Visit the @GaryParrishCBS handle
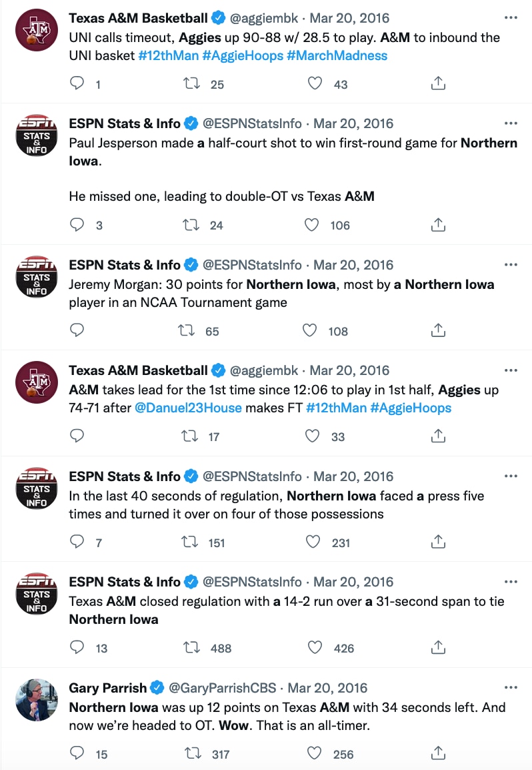 226,688
